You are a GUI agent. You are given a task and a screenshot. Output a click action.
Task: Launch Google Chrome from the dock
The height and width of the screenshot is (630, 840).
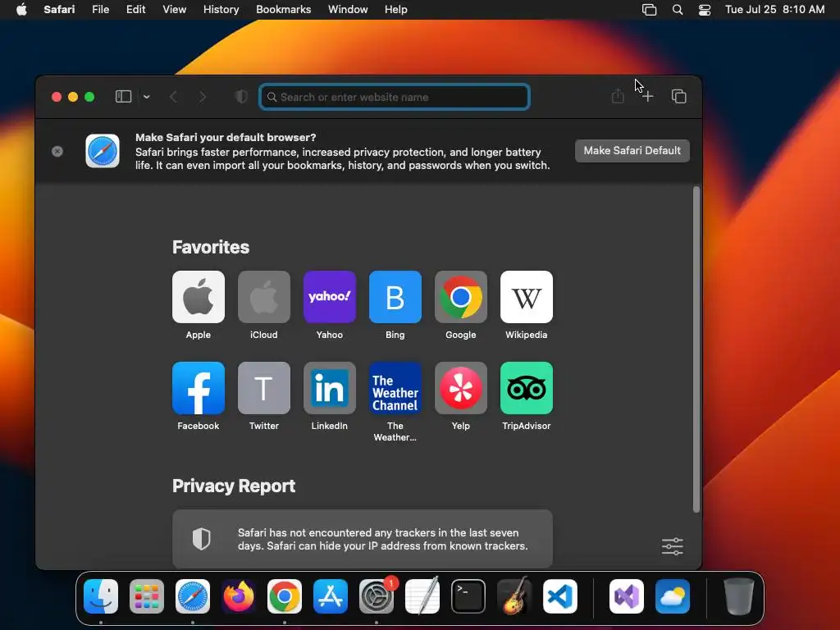pyautogui.click(x=285, y=596)
